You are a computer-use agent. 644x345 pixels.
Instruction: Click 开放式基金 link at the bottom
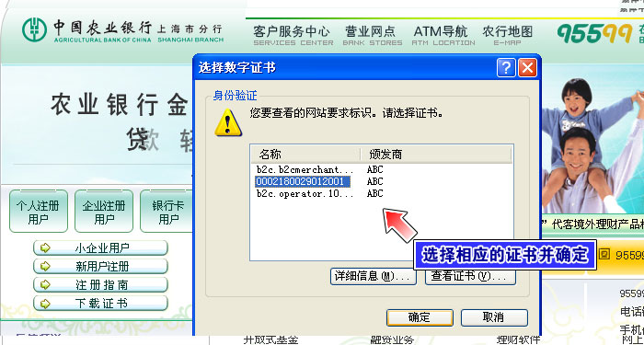(270, 339)
